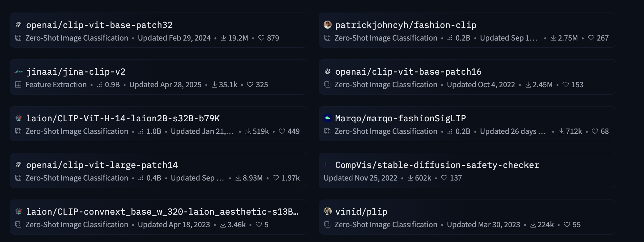This screenshot has height=242, width=644.
Task: Click the download icon beside 35.1k
Action: [x=214, y=85]
